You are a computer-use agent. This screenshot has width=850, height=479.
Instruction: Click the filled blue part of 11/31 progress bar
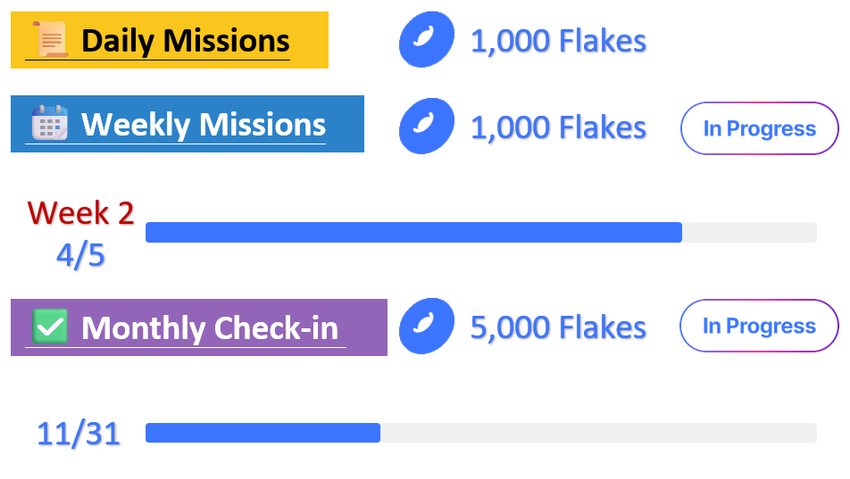pos(262,432)
